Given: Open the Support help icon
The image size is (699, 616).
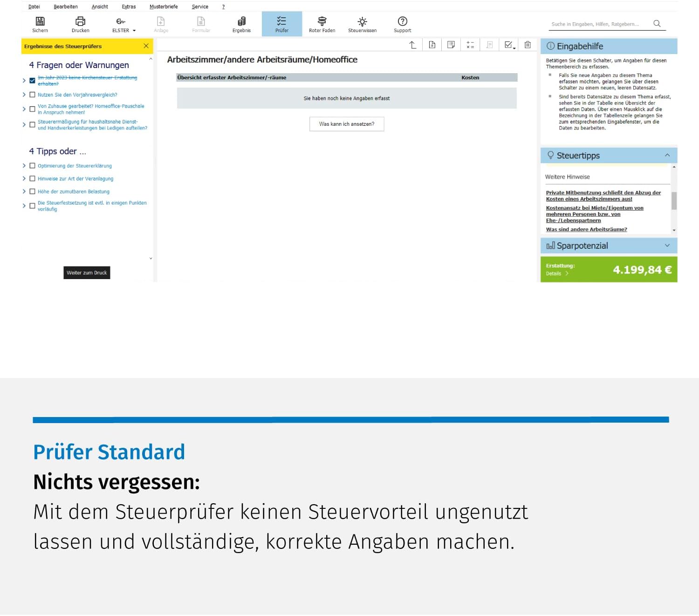Looking at the screenshot, I should coord(403,21).
